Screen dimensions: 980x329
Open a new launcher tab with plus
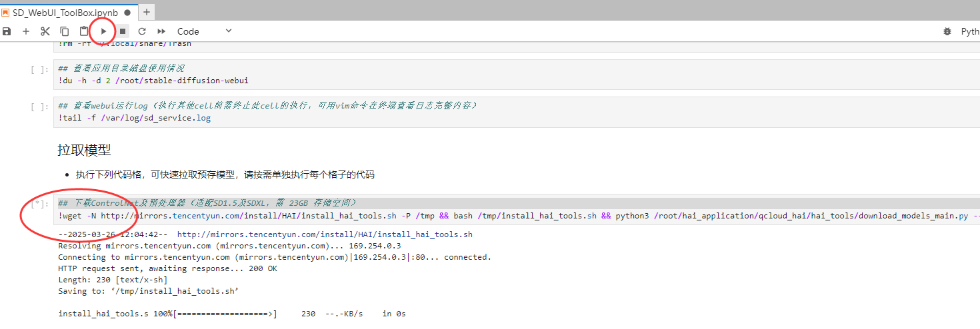coord(147,12)
